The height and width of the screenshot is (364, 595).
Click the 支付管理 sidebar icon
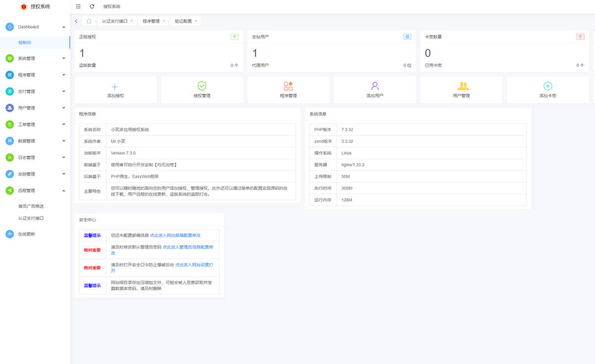tap(9, 91)
